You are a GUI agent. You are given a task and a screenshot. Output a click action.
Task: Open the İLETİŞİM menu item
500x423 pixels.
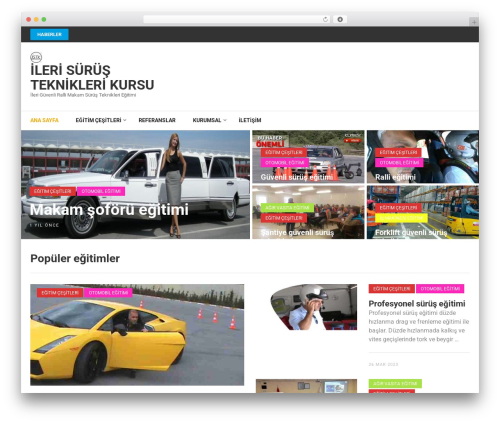tap(250, 120)
